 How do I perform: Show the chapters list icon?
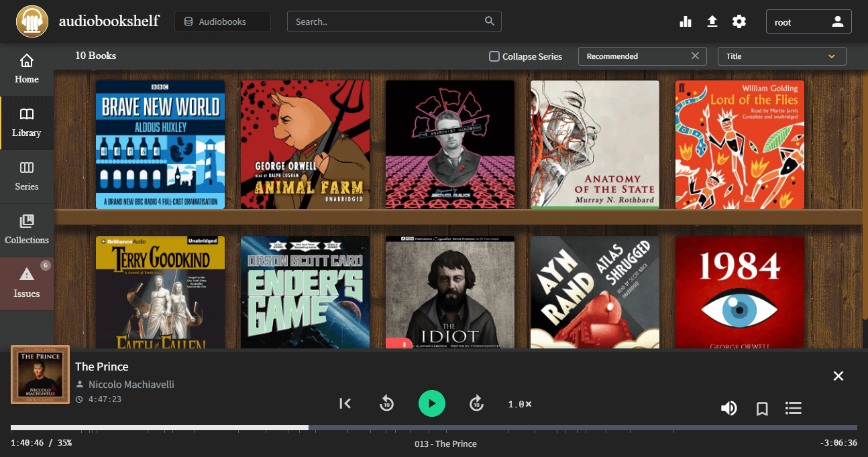click(x=794, y=408)
